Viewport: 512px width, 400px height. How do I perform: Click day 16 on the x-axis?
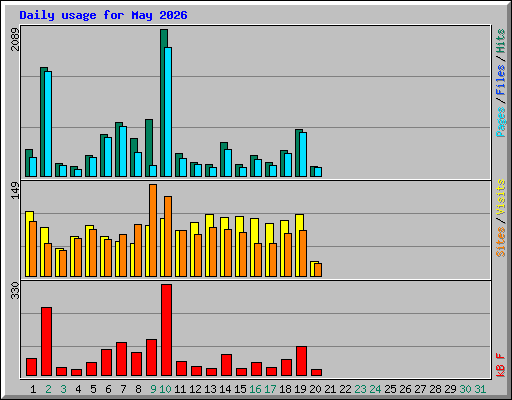coord(255,389)
